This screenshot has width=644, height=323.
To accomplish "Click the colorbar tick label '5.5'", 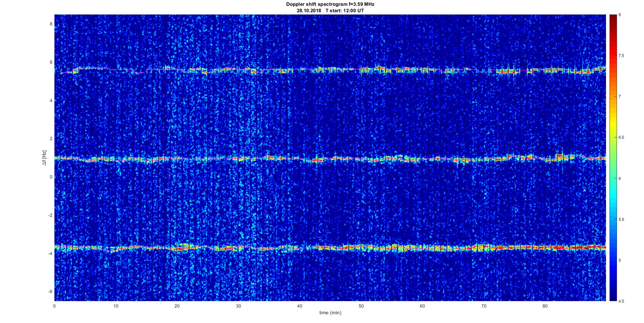I will [x=621, y=219].
